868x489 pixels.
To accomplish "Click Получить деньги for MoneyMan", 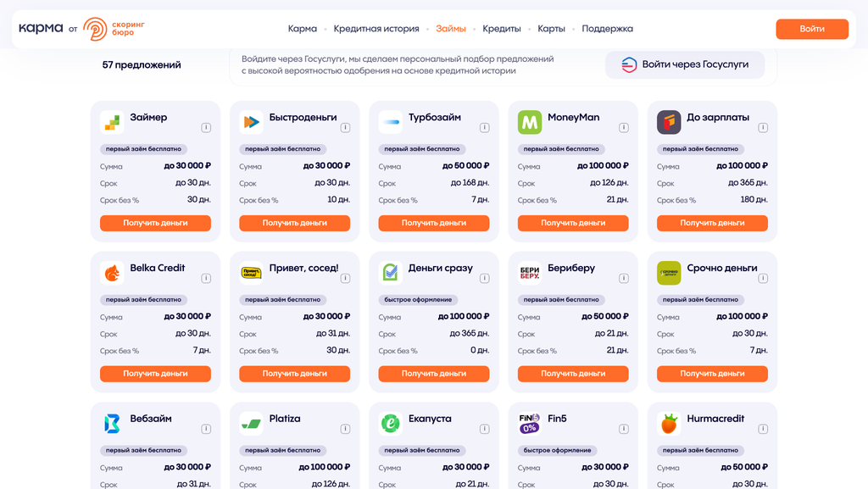I will click(573, 223).
